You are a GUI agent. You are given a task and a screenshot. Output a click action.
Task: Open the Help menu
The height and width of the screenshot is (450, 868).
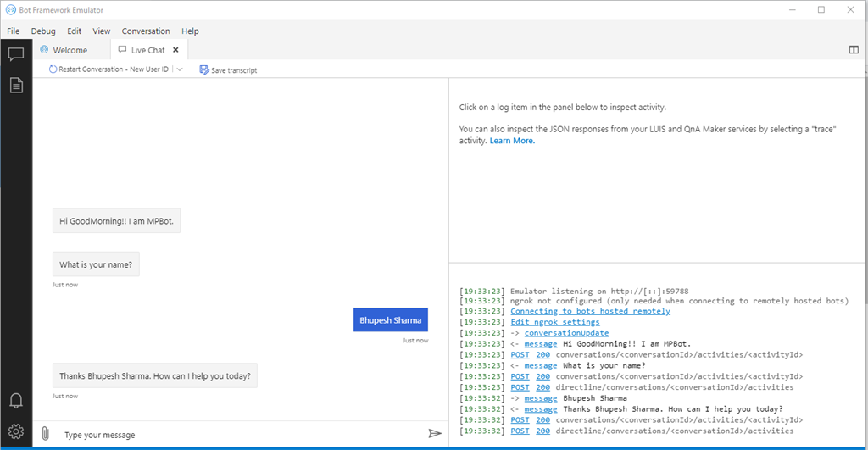pyautogui.click(x=190, y=31)
